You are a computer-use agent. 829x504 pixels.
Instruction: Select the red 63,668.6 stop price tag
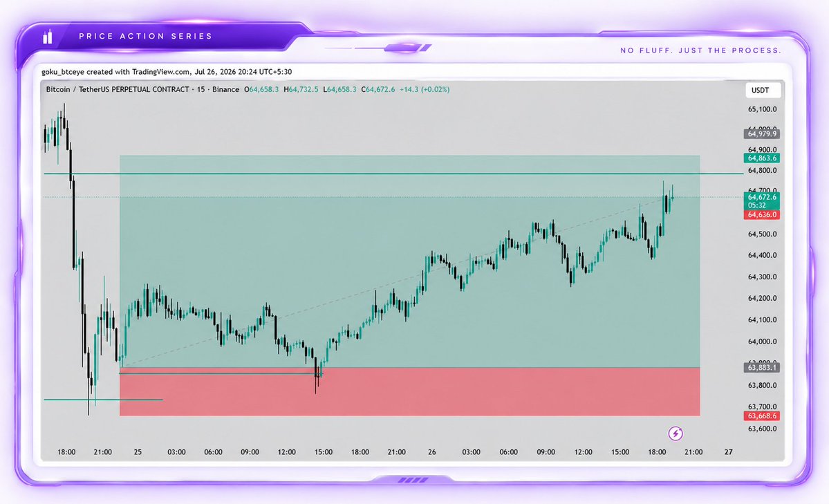click(x=761, y=416)
